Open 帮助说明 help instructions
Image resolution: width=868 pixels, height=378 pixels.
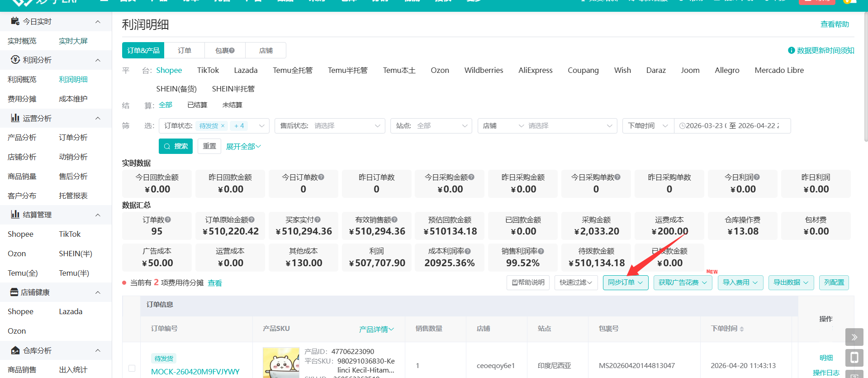point(528,282)
